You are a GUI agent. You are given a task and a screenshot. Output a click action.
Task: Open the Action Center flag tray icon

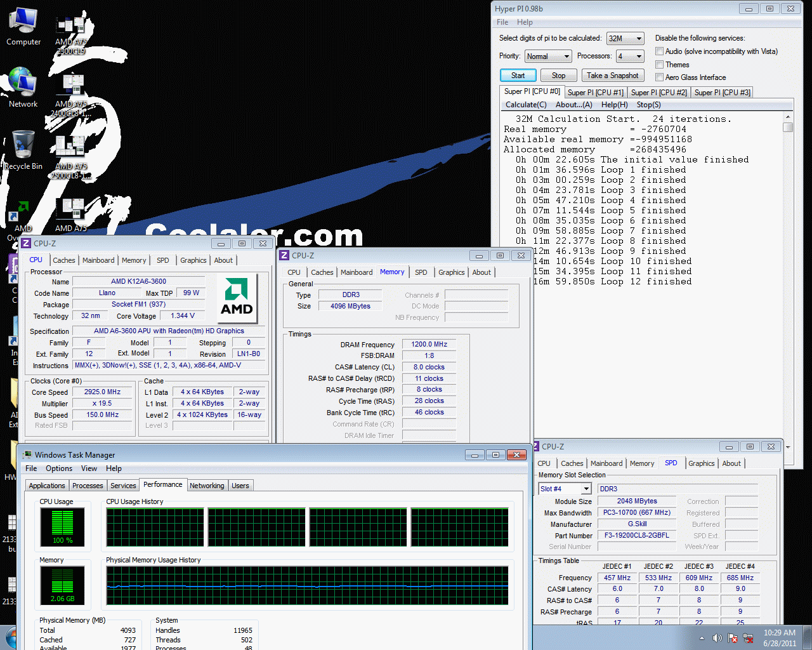click(x=733, y=638)
